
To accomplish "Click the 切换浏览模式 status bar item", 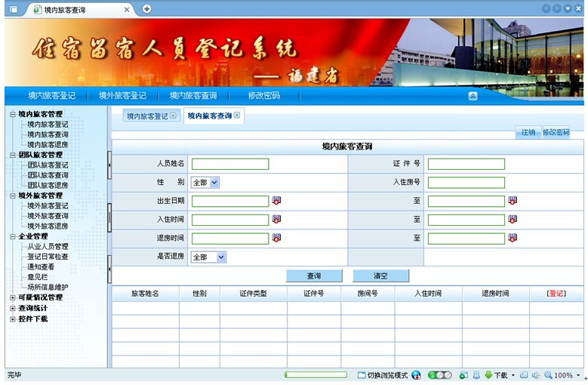I will pyautogui.click(x=383, y=375).
